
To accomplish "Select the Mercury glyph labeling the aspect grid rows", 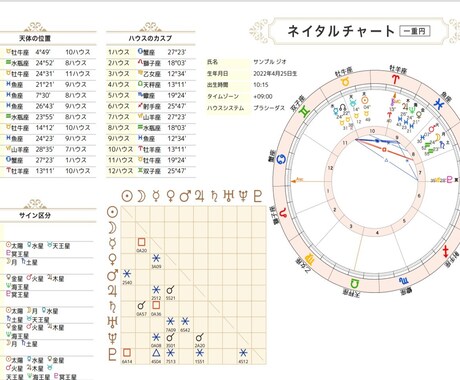I will [113, 244].
